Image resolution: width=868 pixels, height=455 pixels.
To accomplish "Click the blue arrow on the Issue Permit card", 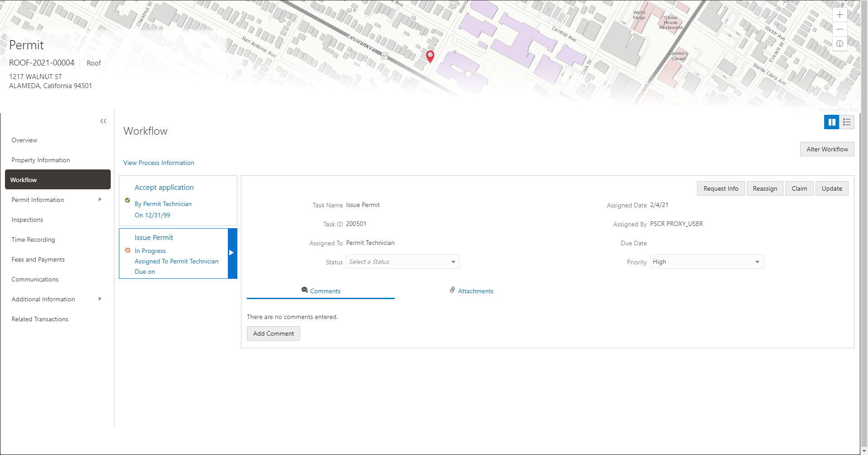I will point(231,253).
